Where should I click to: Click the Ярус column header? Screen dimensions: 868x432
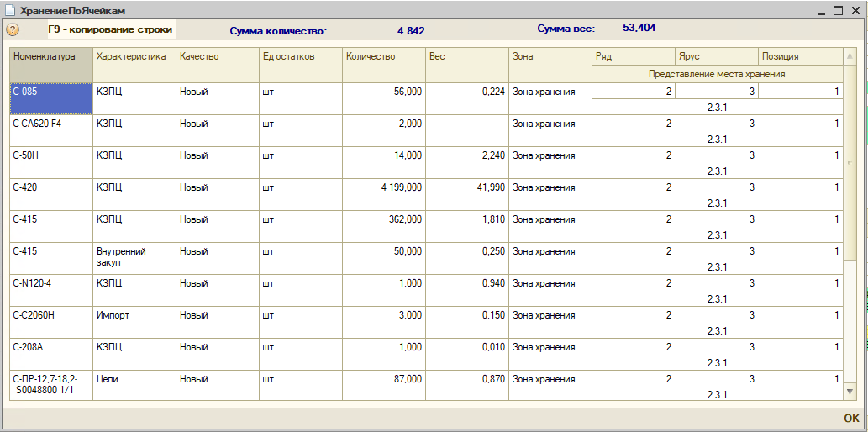717,56
